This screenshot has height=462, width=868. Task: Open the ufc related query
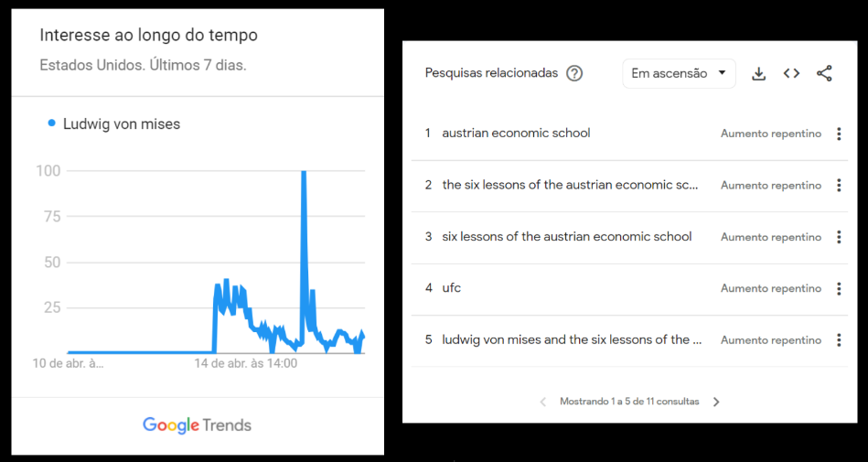click(x=451, y=288)
